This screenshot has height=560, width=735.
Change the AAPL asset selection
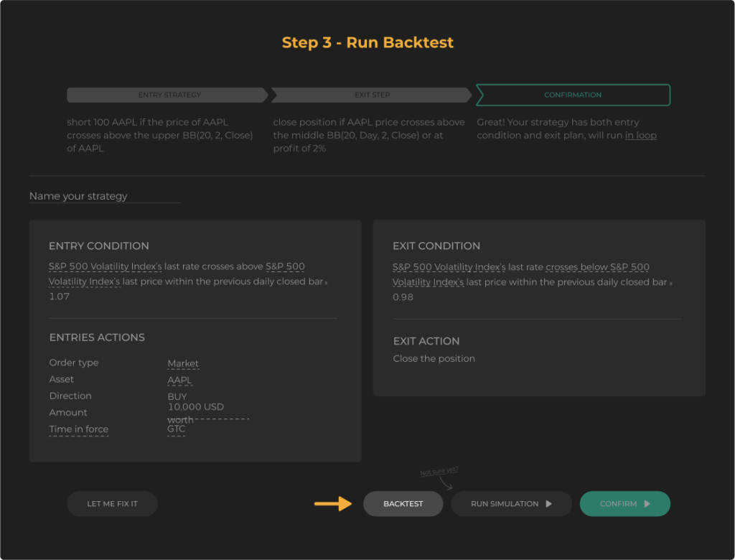point(179,381)
